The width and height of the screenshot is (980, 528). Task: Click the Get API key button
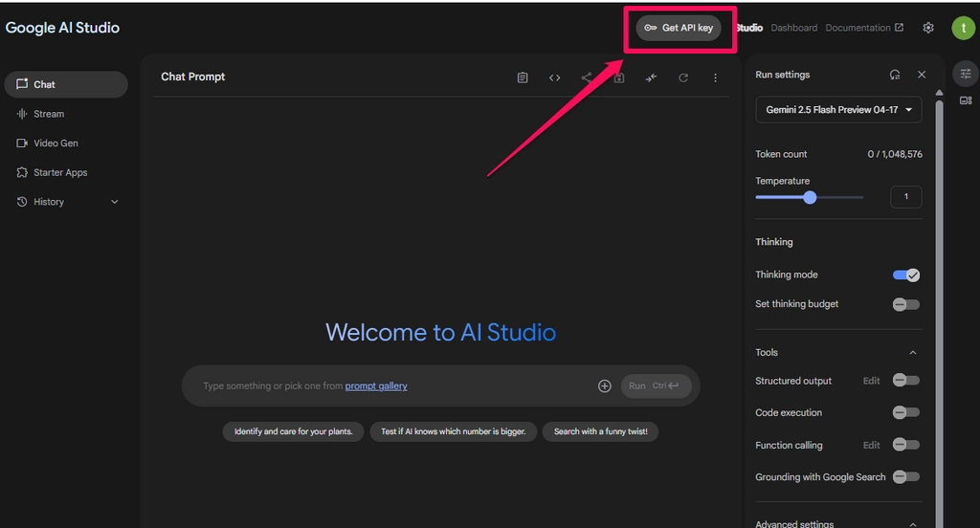(x=679, y=28)
